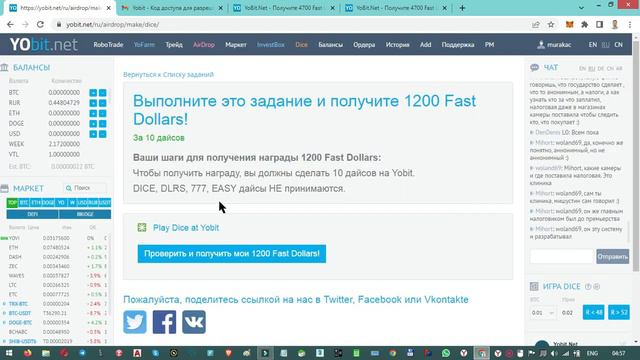640x360 pixels.
Task: Click the plus button in BTC balance row
Action: [x=93, y=93]
